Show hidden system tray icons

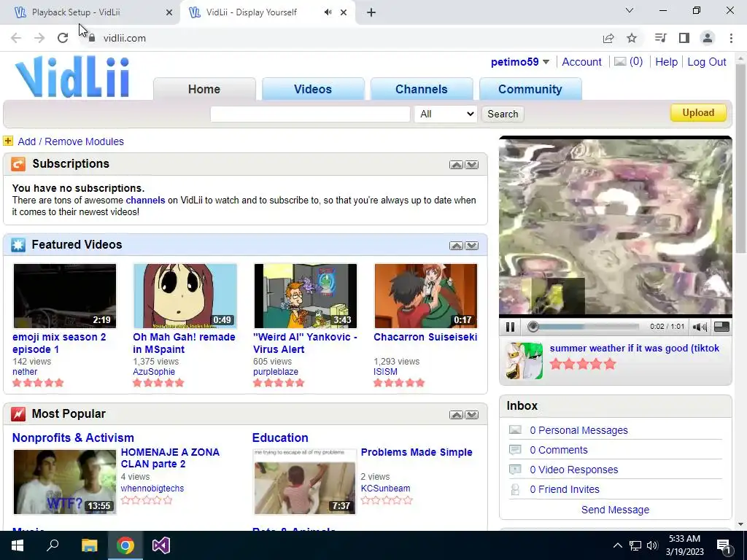coord(617,545)
